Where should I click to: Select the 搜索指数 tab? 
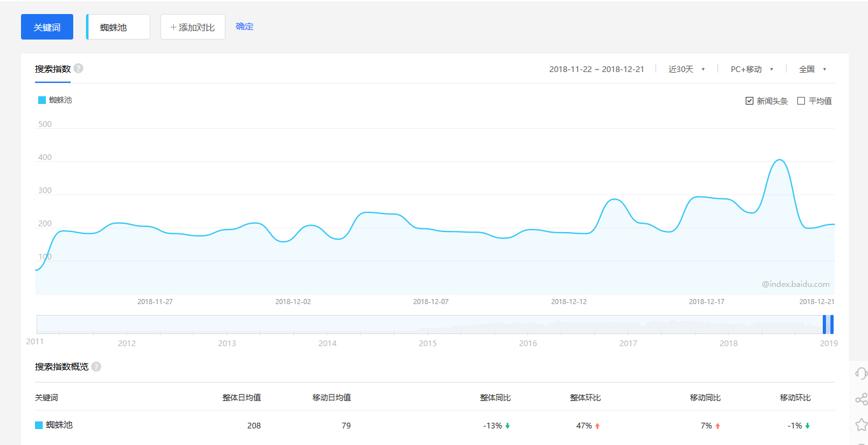(53, 69)
